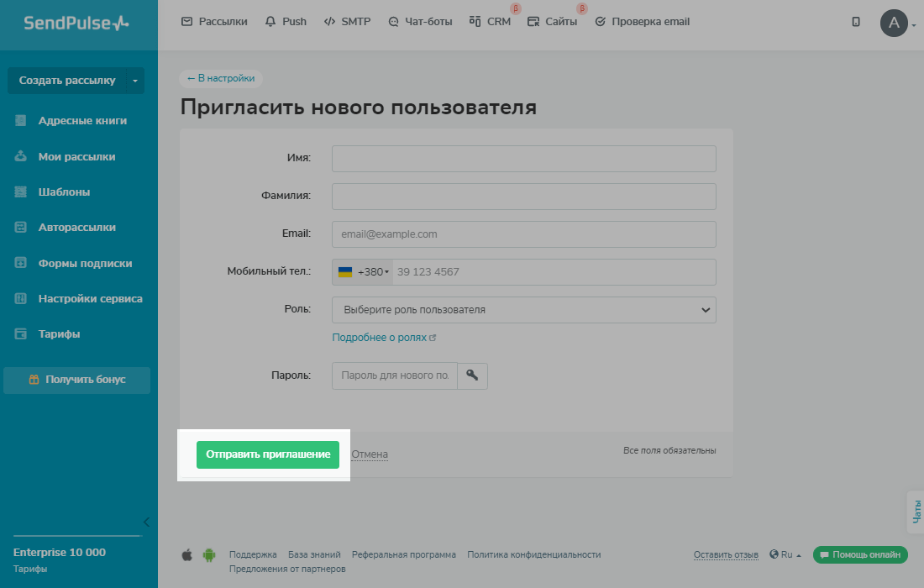Open the Чаты side tab

point(916,512)
